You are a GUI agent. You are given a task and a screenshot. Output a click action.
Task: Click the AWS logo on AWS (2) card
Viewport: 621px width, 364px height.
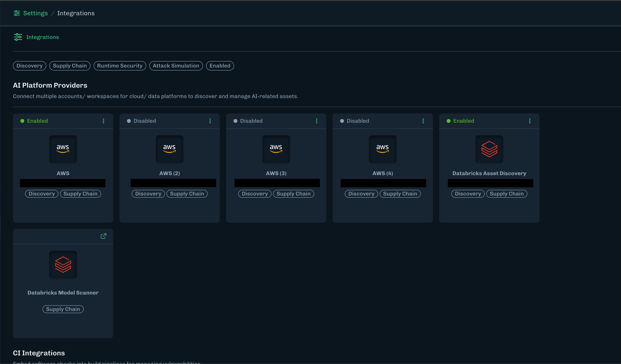(x=169, y=149)
